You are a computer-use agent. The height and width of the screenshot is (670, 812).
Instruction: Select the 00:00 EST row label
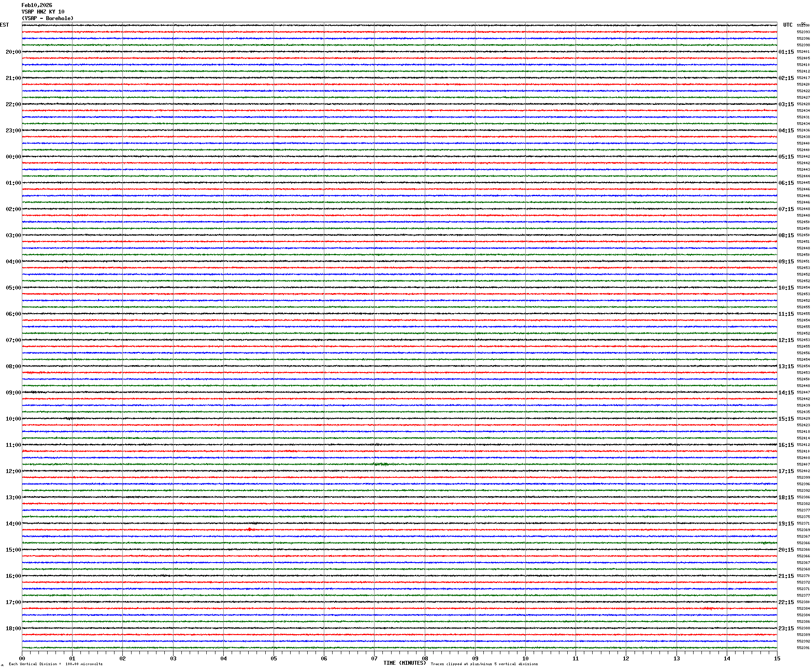(13, 157)
